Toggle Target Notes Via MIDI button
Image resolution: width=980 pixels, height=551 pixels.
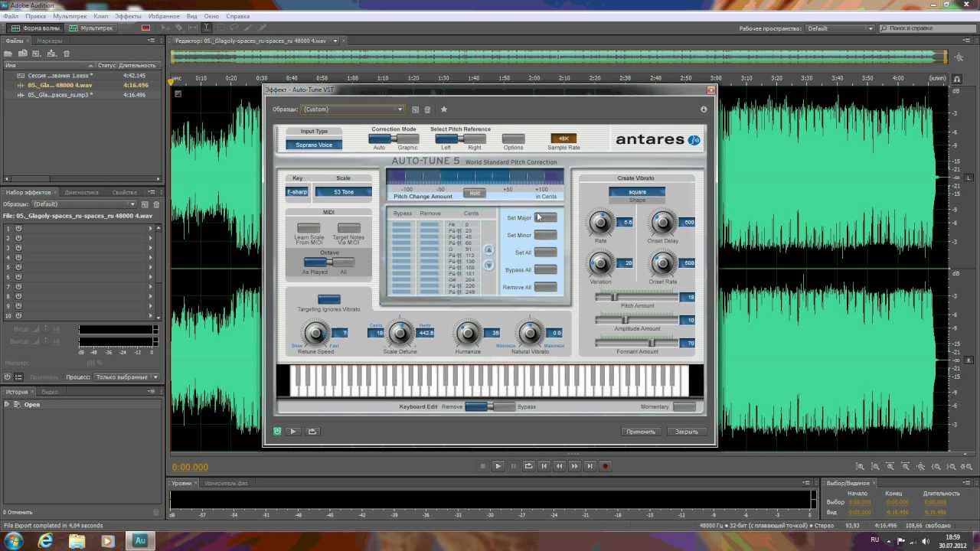click(349, 228)
